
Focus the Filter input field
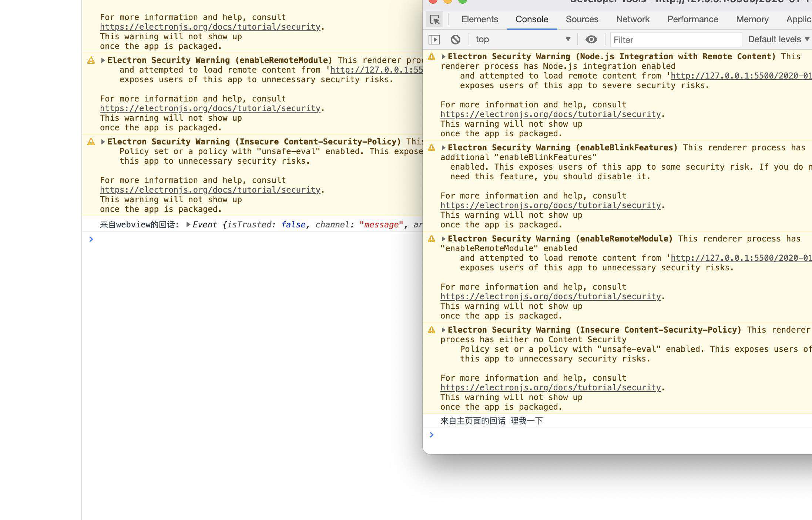tap(676, 40)
